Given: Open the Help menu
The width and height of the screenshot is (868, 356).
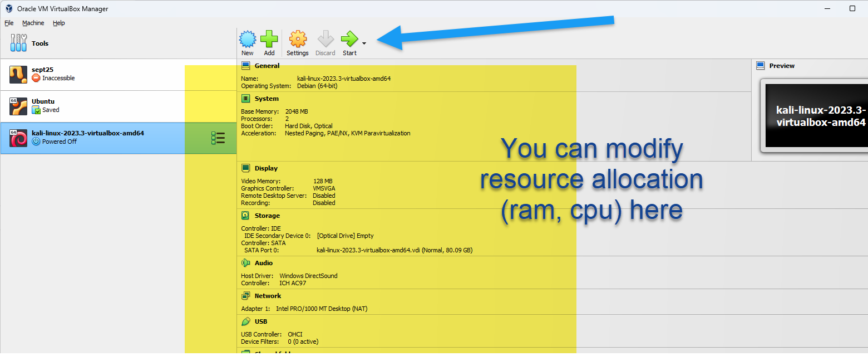Looking at the screenshot, I should point(59,23).
